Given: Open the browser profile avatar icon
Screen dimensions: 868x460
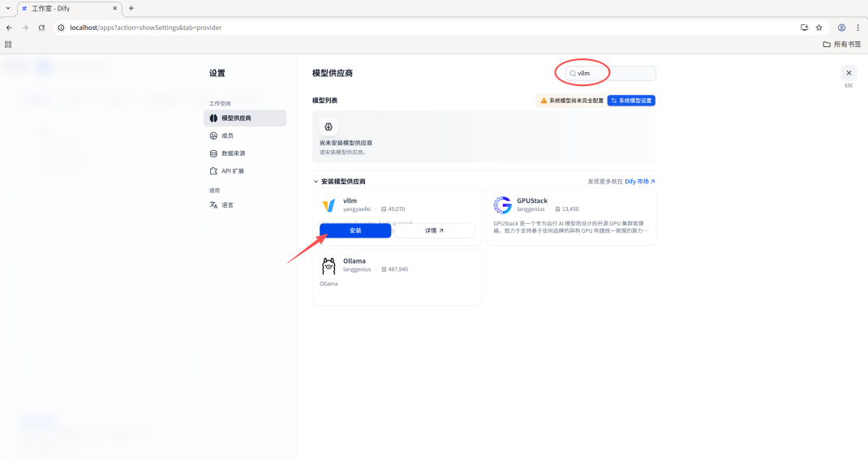Looking at the screenshot, I should coord(841,28).
